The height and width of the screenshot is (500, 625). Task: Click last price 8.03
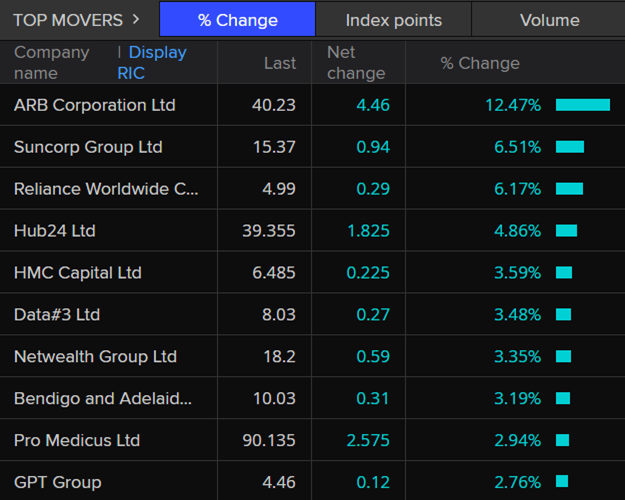279,315
